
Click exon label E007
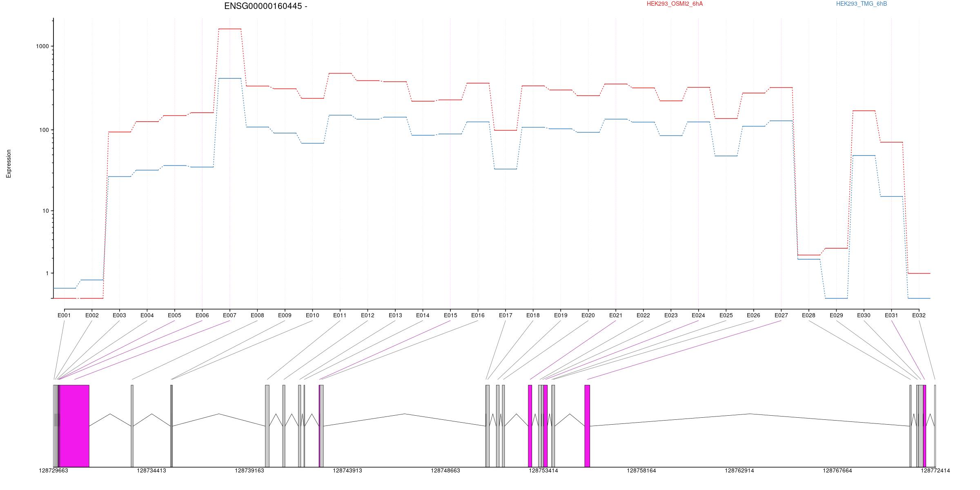click(x=229, y=315)
